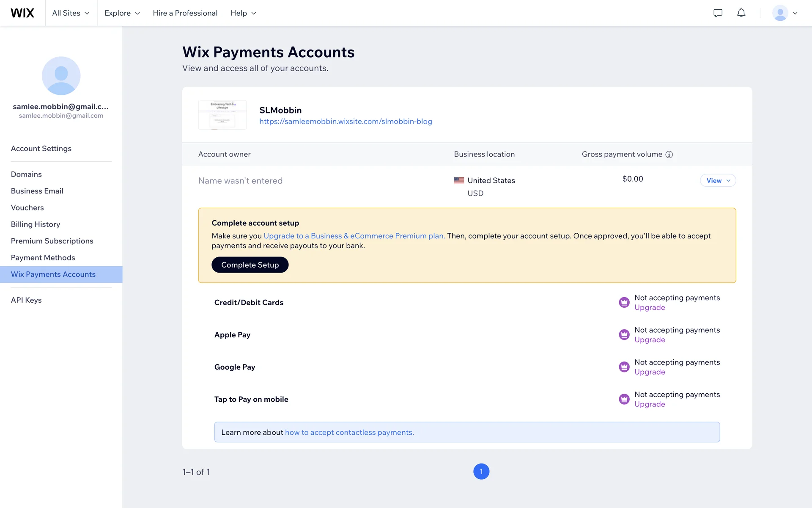Click the crown icon beside Apple Pay
This screenshot has width=812, height=508.
click(624, 334)
